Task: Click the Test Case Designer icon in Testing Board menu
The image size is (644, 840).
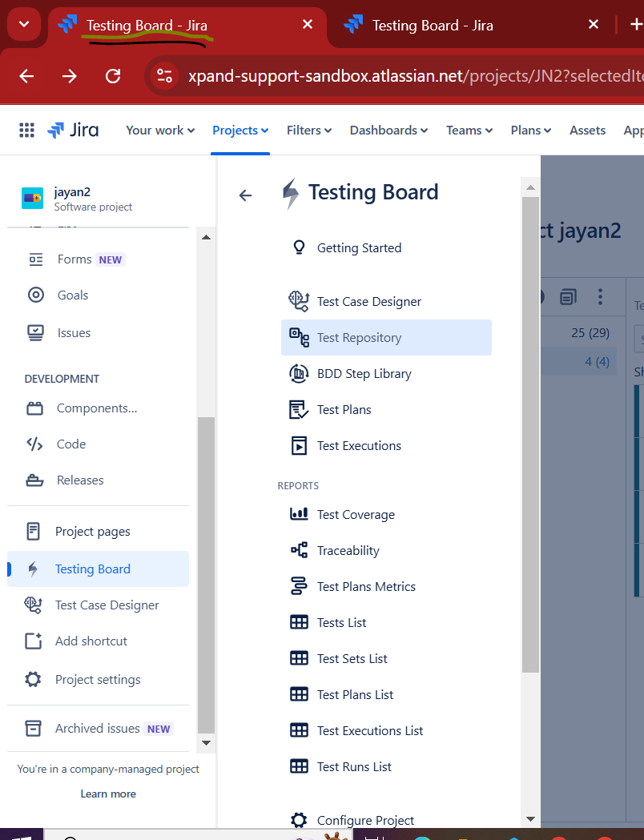Action: pos(299,301)
